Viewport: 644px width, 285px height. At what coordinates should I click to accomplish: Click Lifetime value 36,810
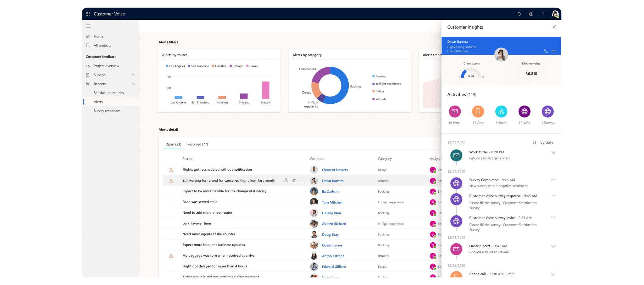tap(531, 74)
